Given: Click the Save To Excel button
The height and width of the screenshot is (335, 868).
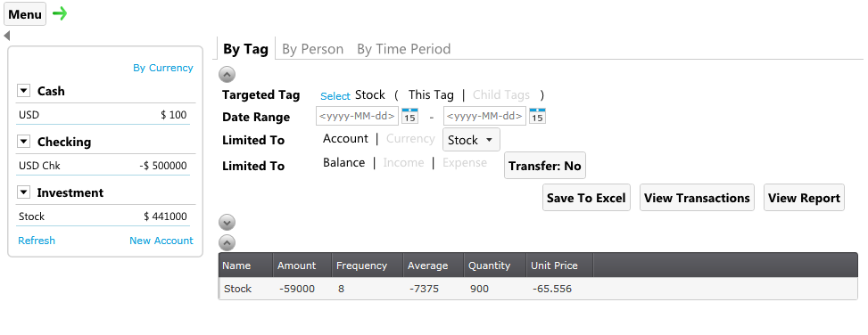Looking at the screenshot, I should point(586,198).
